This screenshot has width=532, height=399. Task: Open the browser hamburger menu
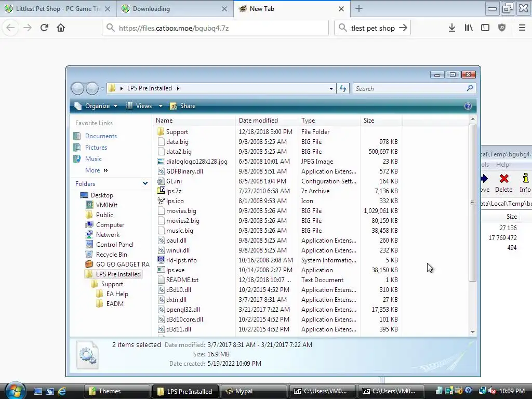pos(522,28)
